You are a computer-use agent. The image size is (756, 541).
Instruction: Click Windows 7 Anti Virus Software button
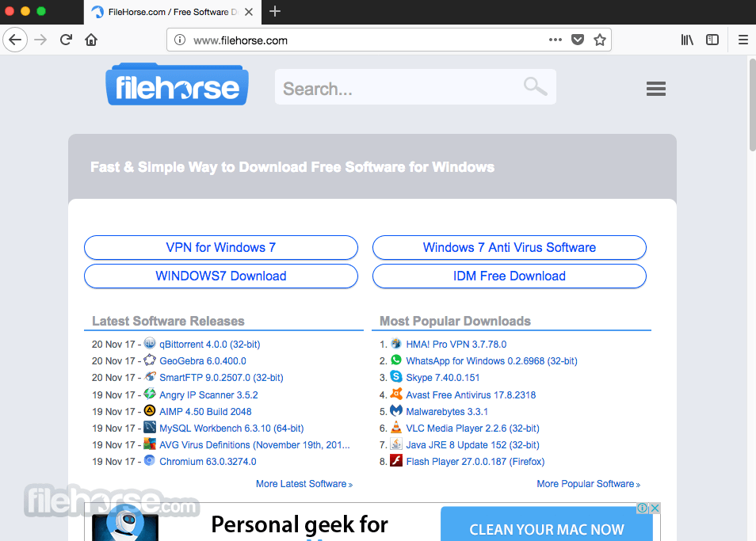coord(509,248)
